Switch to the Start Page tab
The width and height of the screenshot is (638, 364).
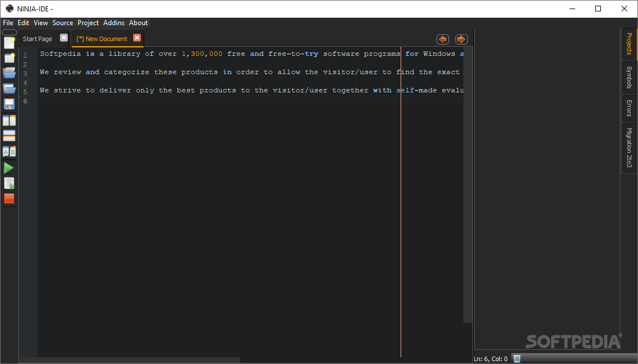coord(38,39)
